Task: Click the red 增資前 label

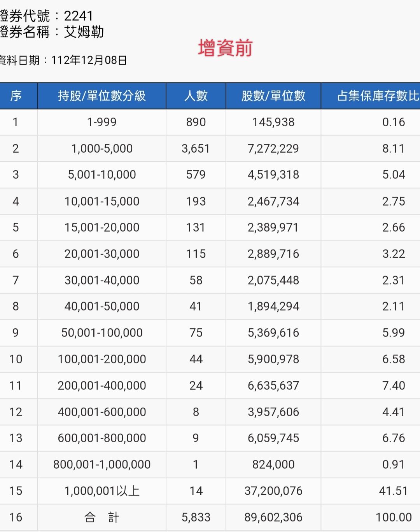Action: coord(226,48)
